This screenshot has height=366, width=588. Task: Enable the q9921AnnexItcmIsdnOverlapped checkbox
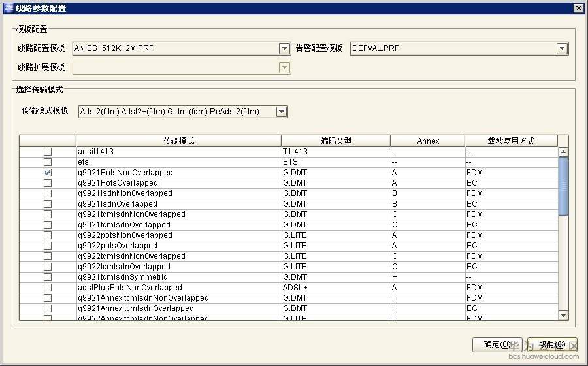(x=48, y=308)
